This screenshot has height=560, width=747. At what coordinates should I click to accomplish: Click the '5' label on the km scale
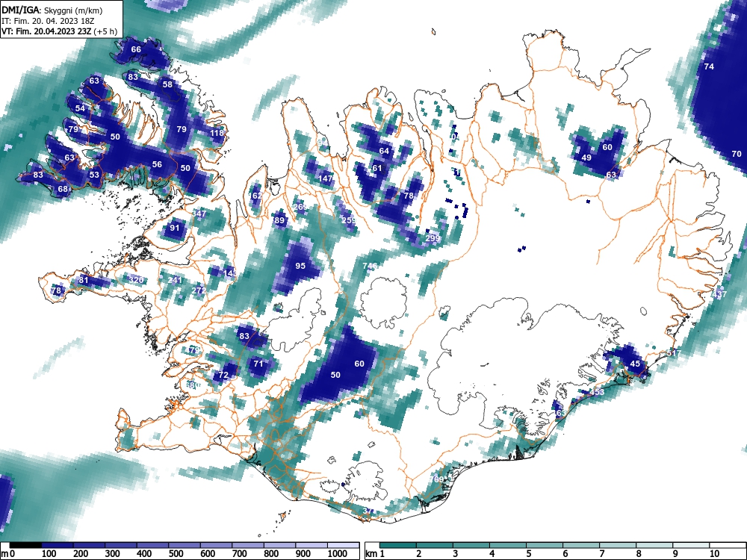[x=528, y=553]
